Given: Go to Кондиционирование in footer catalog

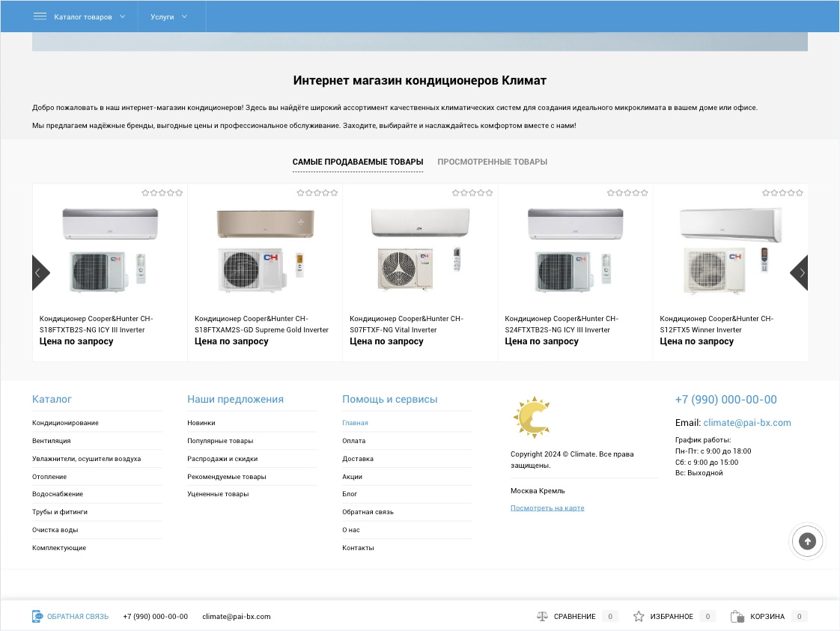Looking at the screenshot, I should click(65, 423).
